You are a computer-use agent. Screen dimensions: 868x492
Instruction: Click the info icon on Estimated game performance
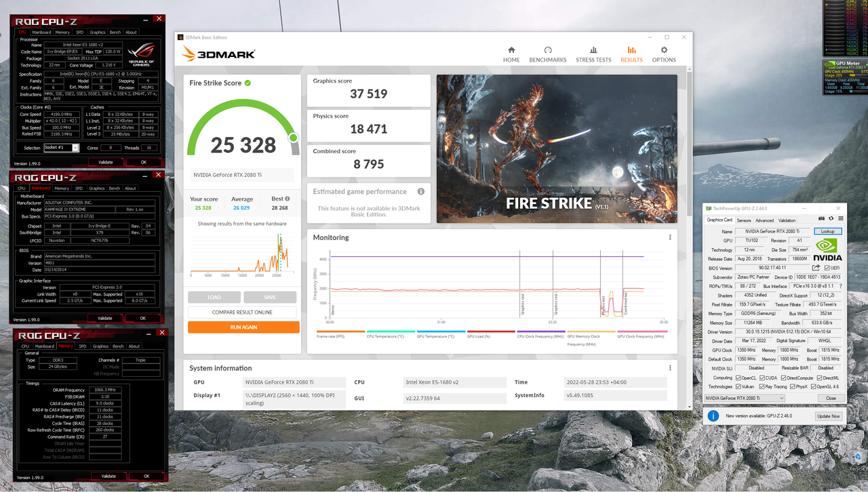tap(421, 192)
